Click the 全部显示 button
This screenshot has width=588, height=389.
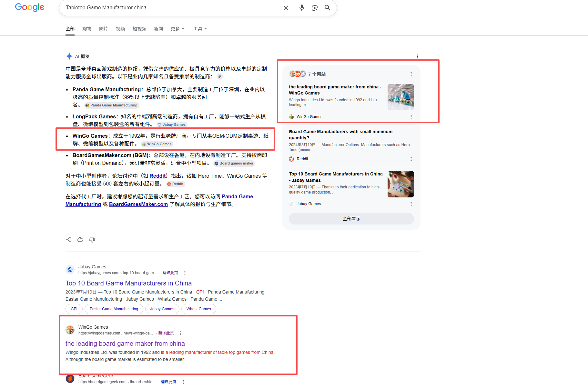pyautogui.click(x=351, y=219)
